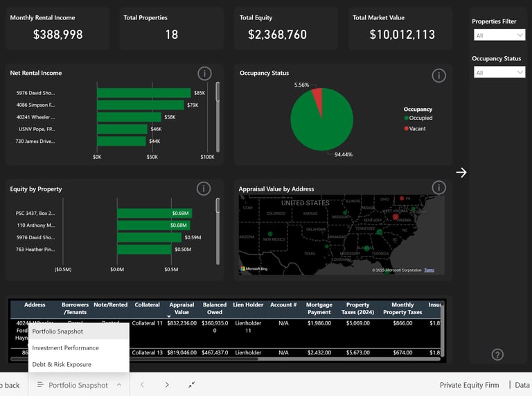Click the Net Rental Income info icon

(204, 74)
